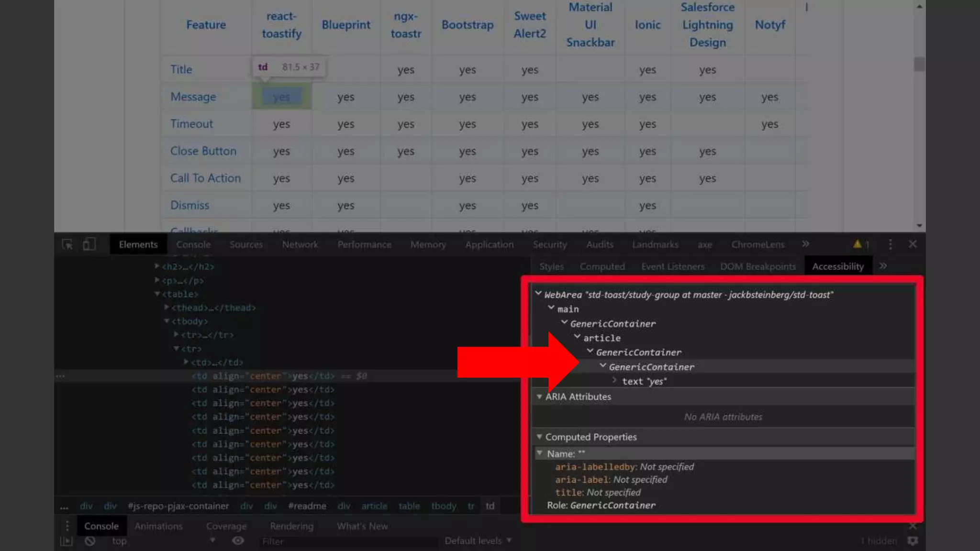Click the breadcrumb ellipsis at left
The height and width of the screenshot is (551, 980).
pyautogui.click(x=64, y=506)
